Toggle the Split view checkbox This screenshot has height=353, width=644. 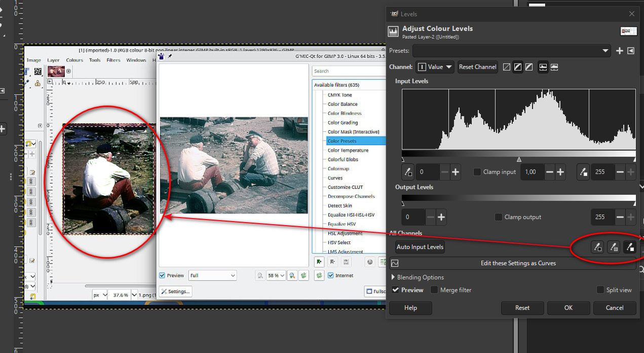pyautogui.click(x=600, y=290)
